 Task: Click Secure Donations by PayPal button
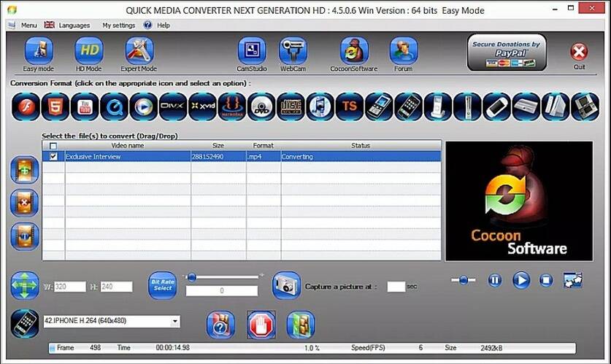pos(507,53)
